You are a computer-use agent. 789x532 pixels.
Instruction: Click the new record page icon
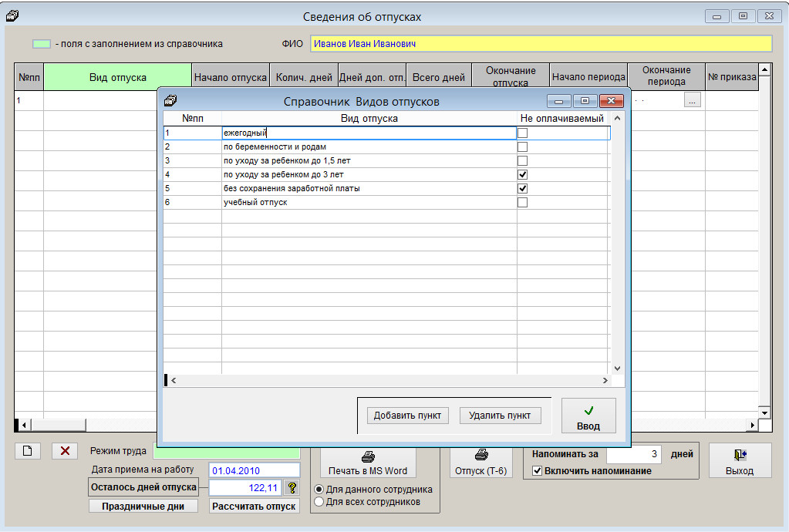pyautogui.click(x=27, y=451)
